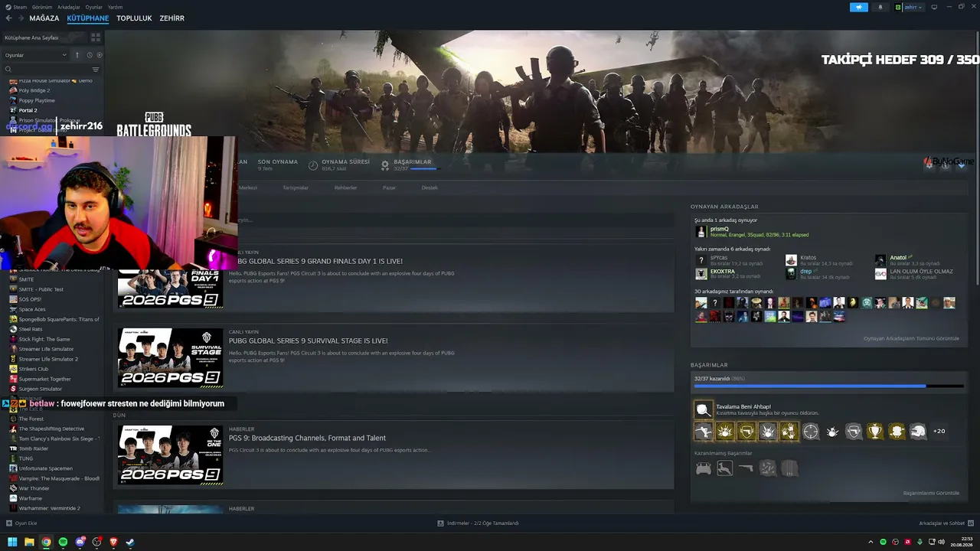
Task: Sort game list using the up arrow
Action: (x=77, y=55)
